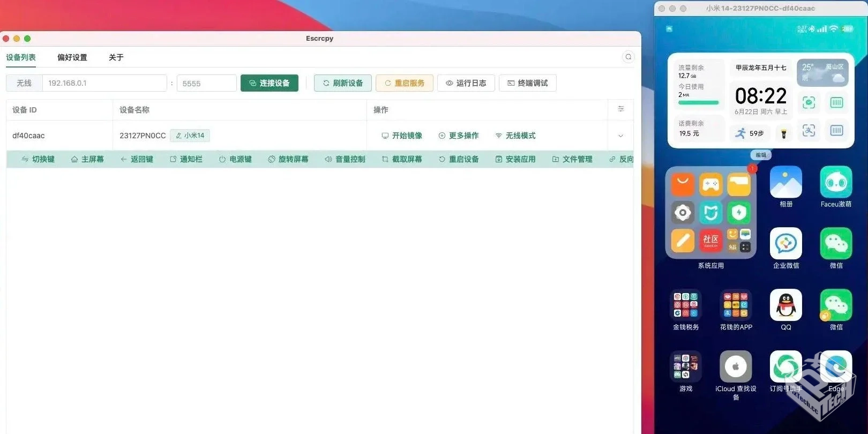Open 相册 gallery app on phone mirror
Viewport: 868px width, 434px height.
tap(786, 182)
